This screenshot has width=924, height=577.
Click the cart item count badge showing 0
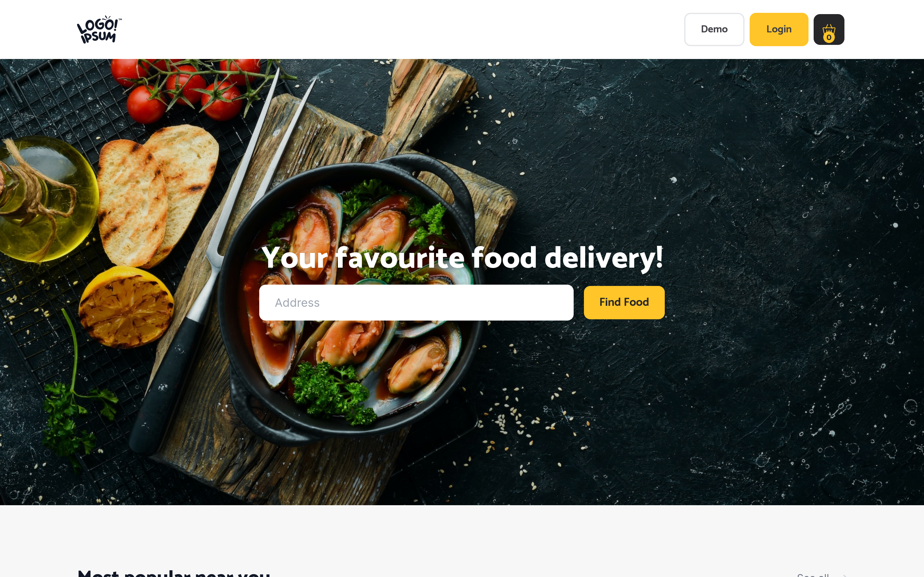828,37
